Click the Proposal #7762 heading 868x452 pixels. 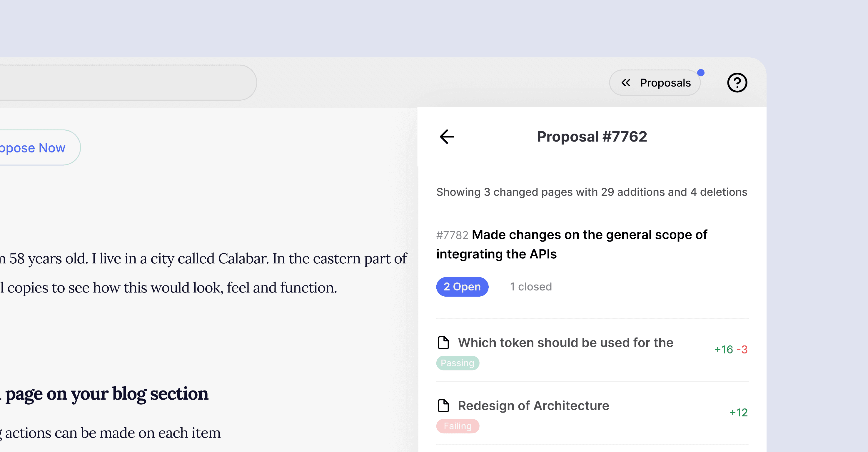(x=592, y=137)
